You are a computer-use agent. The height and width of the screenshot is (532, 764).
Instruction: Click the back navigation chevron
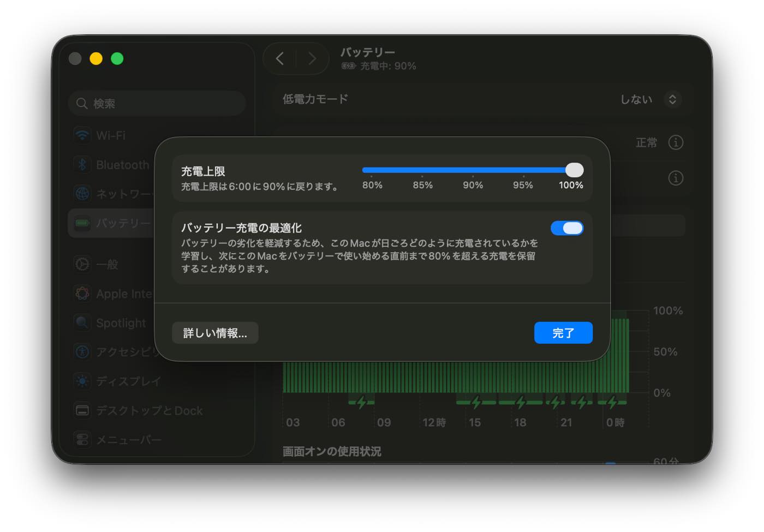(280, 58)
